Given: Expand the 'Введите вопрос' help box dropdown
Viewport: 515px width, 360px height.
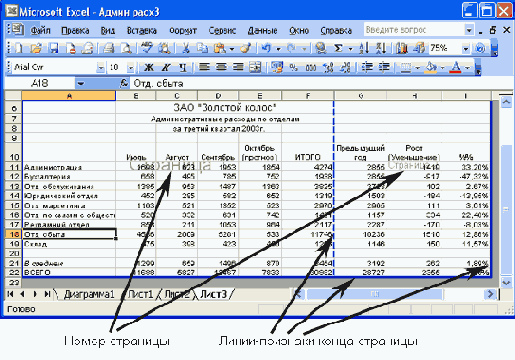Looking at the screenshot, I should [469, 30].
